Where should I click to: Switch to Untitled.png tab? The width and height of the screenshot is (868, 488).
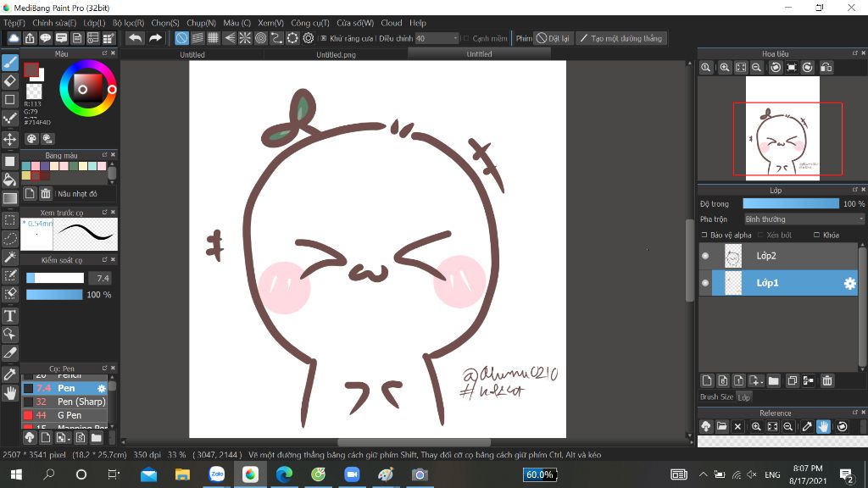(x=336, y=54)
